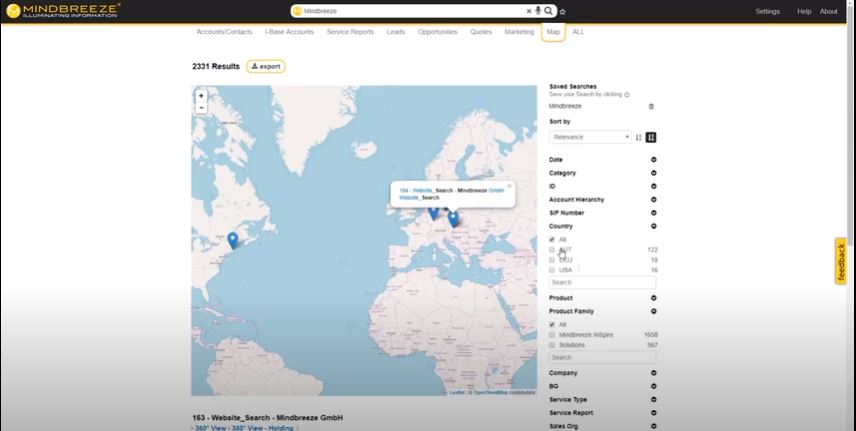Click the yellow avatar icon in search box
This screenshot has width=856, height=431.
coord(298,11)
